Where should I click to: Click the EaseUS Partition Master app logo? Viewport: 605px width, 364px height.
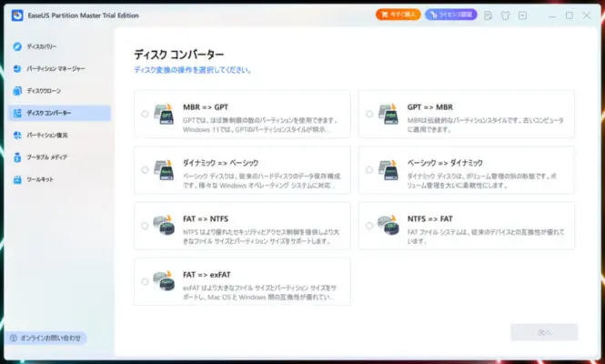tap(17, 15)
